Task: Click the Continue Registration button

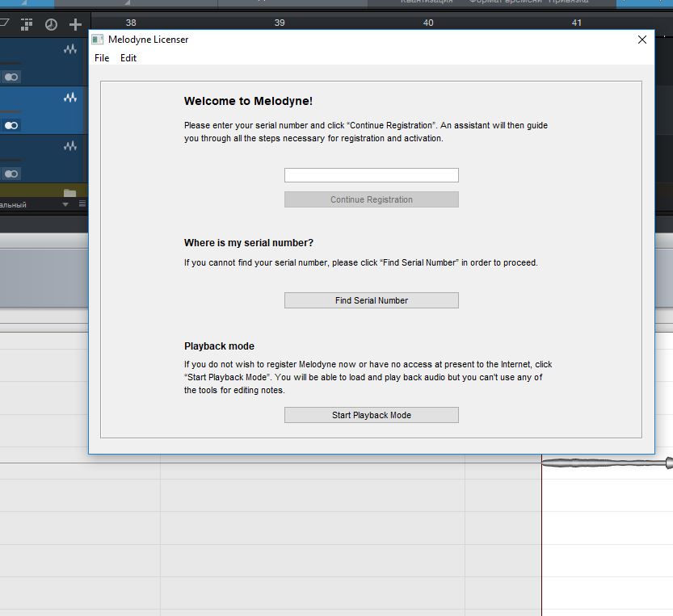Action: (371, 199)
